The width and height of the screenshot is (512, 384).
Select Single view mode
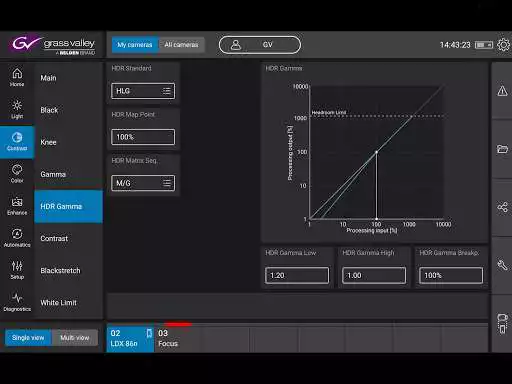pyautogui.click(x=28, y=338)
